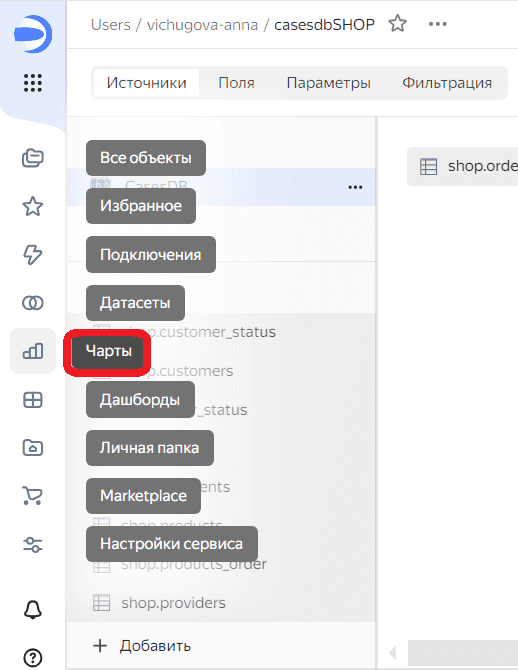Open Marketplace cart icon in sidebar
Image resolution: width=518 pixels, height=670 pixels.
coord(33,496)
